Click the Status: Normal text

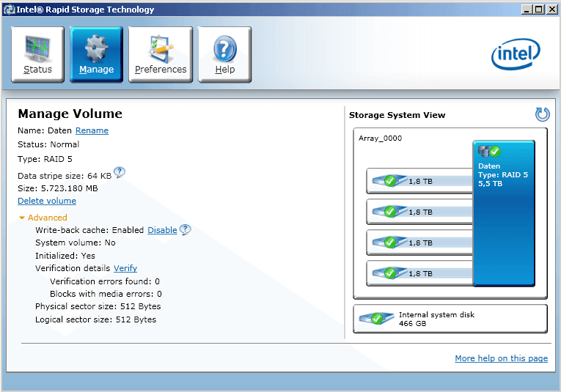(x=48, y=144)
